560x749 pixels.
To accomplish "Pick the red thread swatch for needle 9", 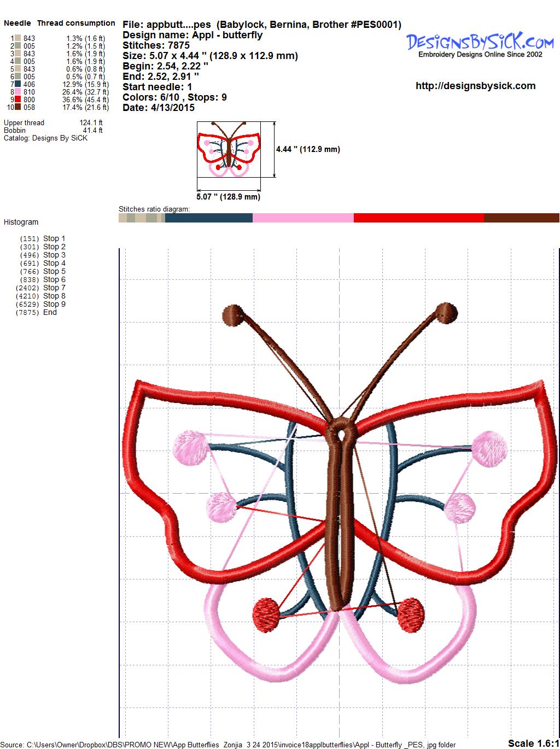I will pyautogui.click(x=18, y=100).
